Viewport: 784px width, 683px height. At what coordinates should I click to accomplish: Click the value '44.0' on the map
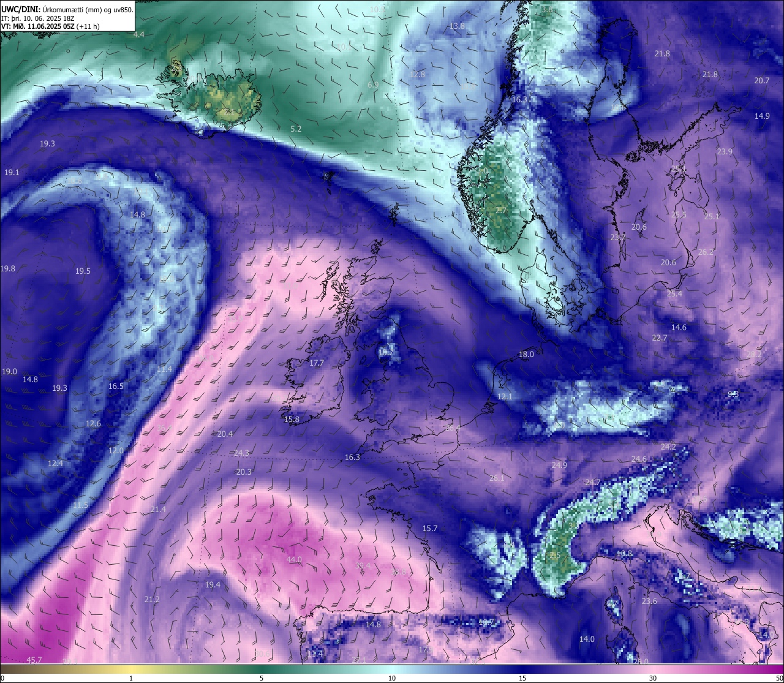point(294,560)
